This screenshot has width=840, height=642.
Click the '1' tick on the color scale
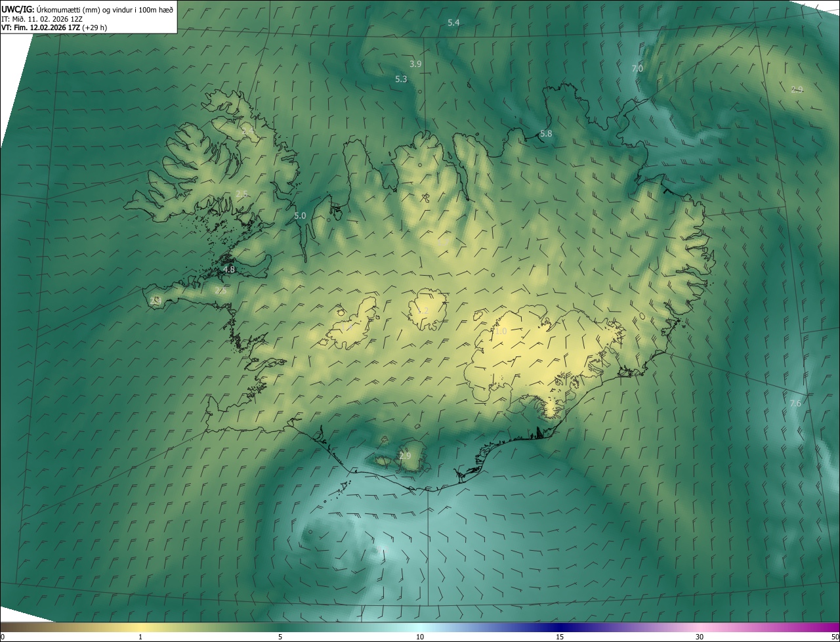[140, 637]
